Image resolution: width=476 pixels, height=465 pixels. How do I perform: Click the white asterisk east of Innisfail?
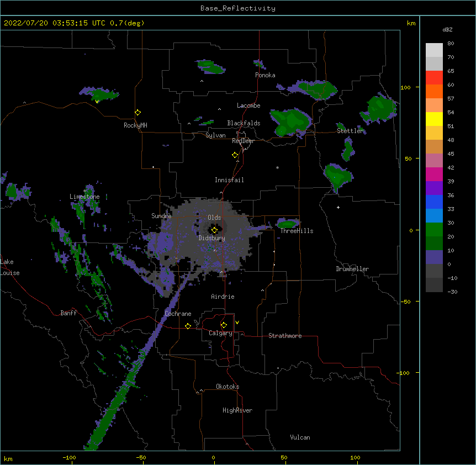(277, 168)
